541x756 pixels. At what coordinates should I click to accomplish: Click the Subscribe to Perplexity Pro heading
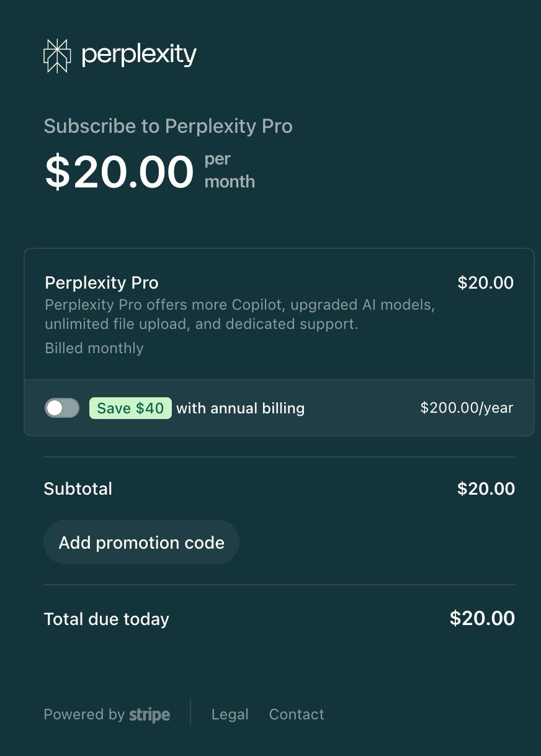(x=168, y=126)
